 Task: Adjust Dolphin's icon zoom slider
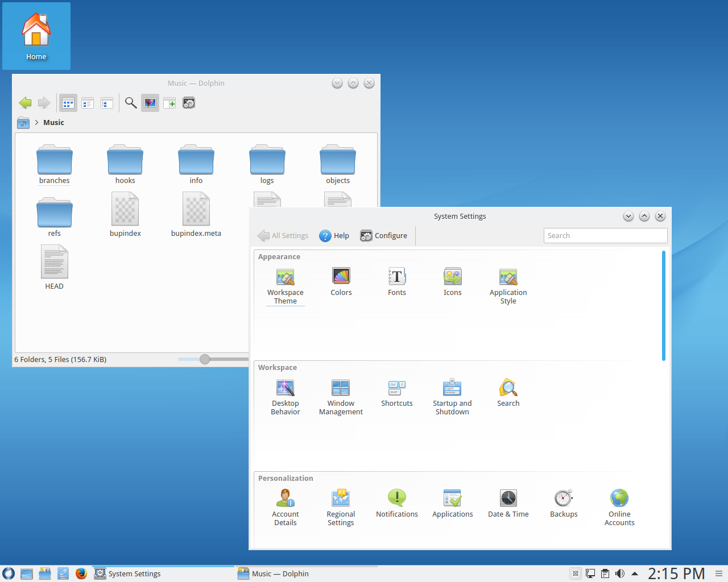pos(205,359)
